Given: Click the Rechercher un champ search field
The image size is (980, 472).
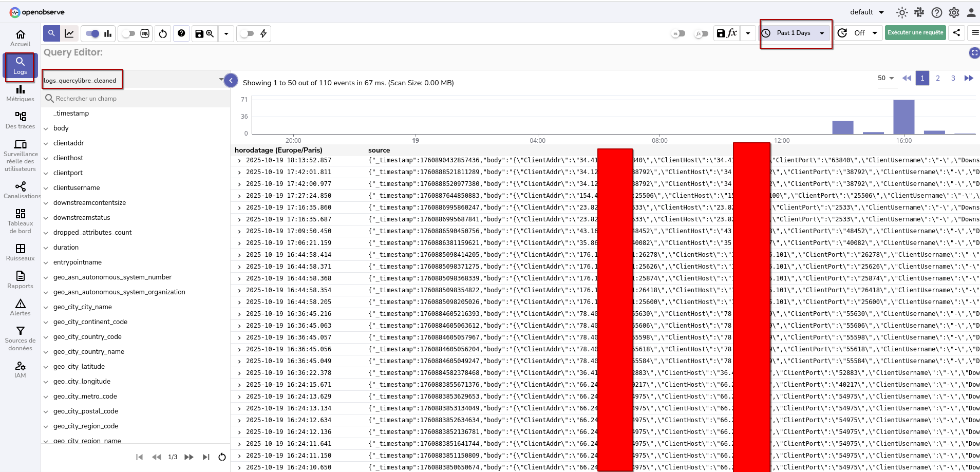Looking at the screenshot, I should coord(136,99).
